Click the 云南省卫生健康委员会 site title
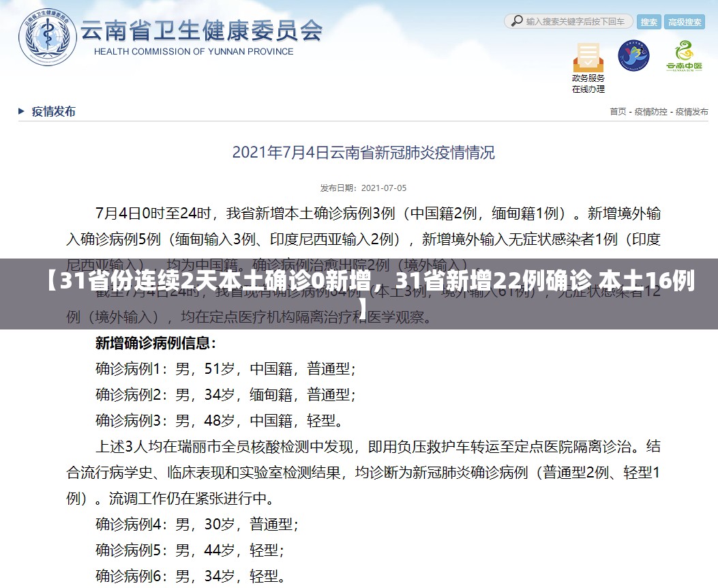Image resolution: width=718 pixels, height=588 pixels. pos(201,31)
